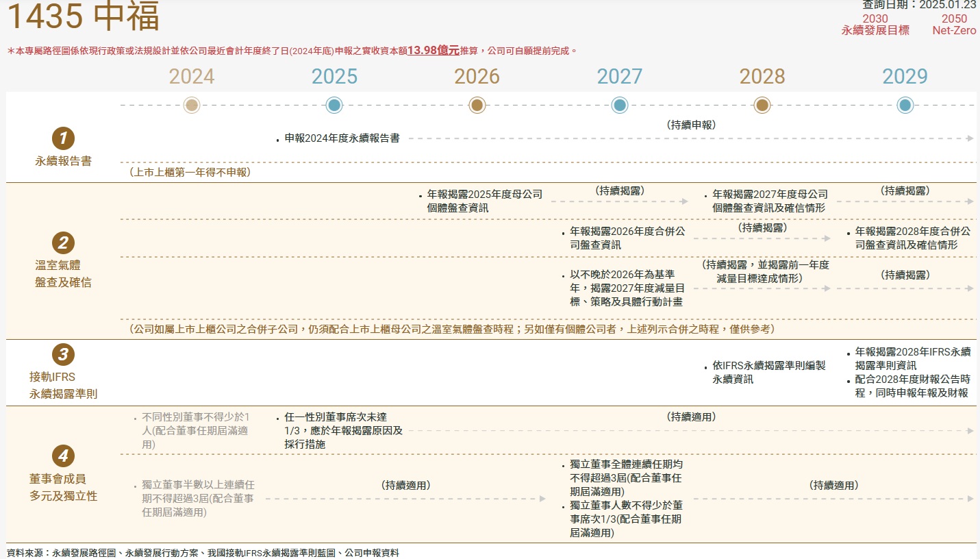Click the number 1 section badge icon
Screen dimensions: 980x559
[x=63, y=139]
